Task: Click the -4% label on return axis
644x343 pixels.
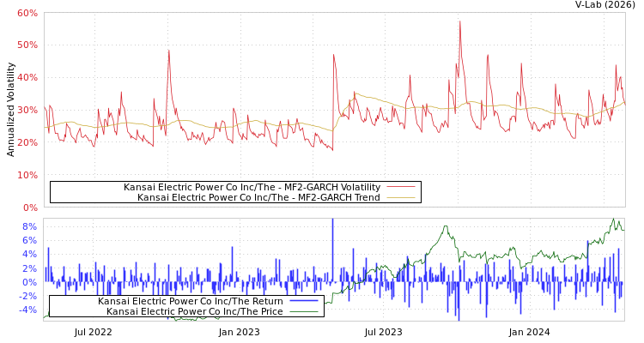Action: [x=27, y=310]
